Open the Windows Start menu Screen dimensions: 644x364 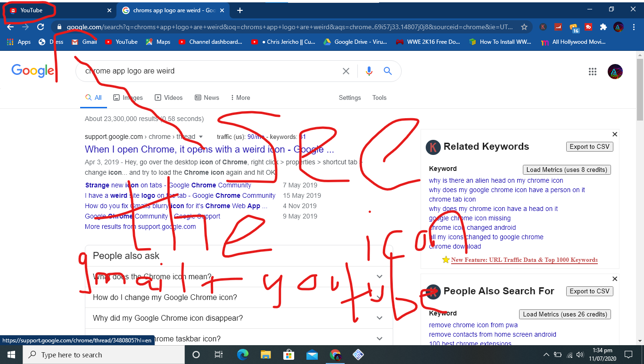pos(11,355)
